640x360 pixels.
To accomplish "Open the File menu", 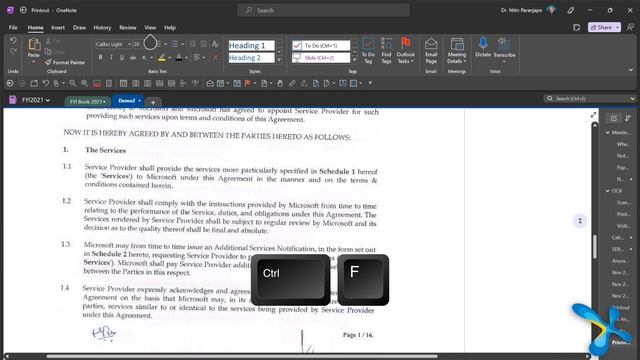I will click(x=13, y=28).
